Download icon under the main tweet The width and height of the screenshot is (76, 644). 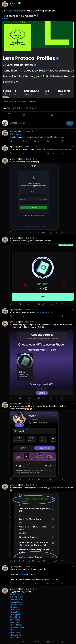click(67, 114)
